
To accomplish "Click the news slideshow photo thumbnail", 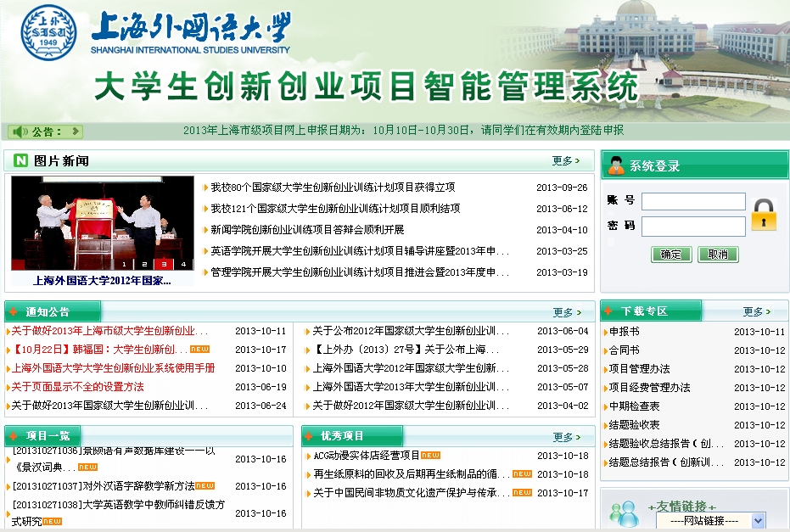I will pos(102,222).
